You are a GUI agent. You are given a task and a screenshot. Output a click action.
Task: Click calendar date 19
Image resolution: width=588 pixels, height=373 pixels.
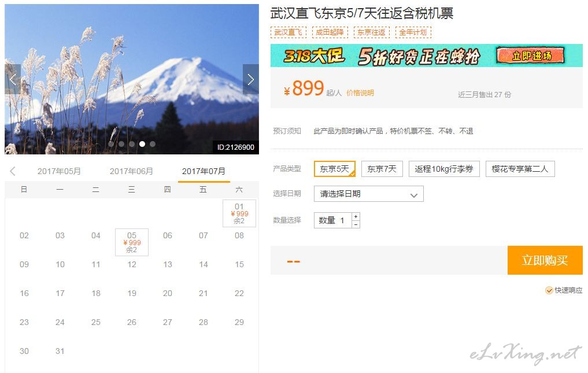tap(132, 293)
